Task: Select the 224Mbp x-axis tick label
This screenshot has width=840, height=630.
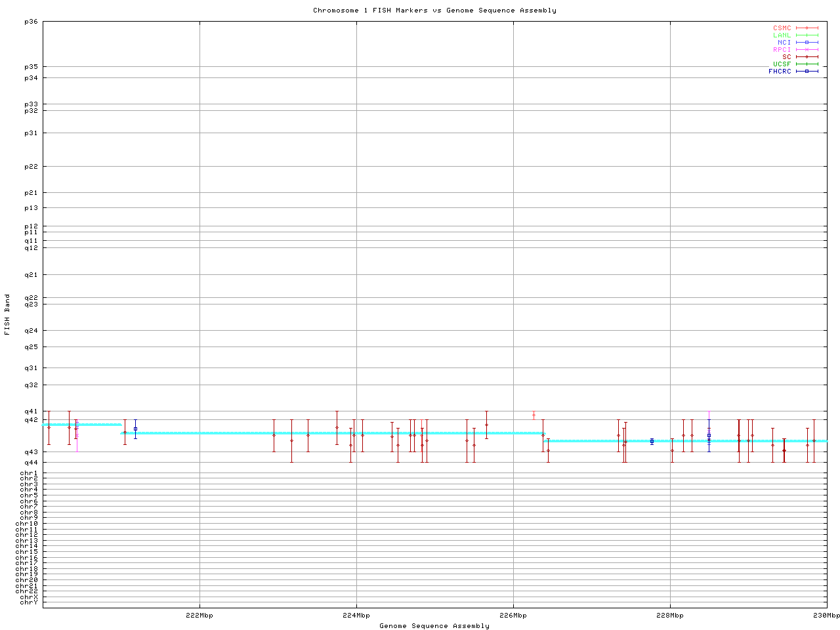Action: tap(356, 616)
